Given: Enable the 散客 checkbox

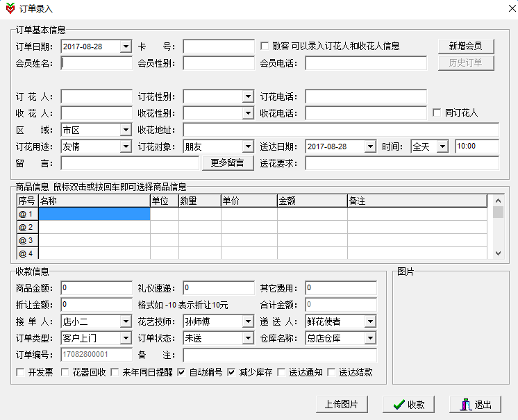Looking at the screenshot, I should (x=265, y=47).
